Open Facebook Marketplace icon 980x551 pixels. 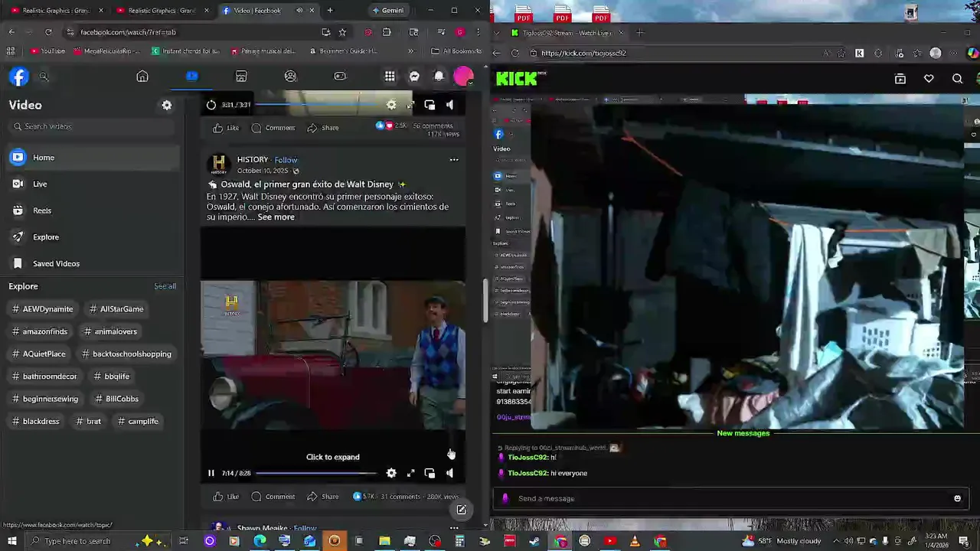point(241,77)
